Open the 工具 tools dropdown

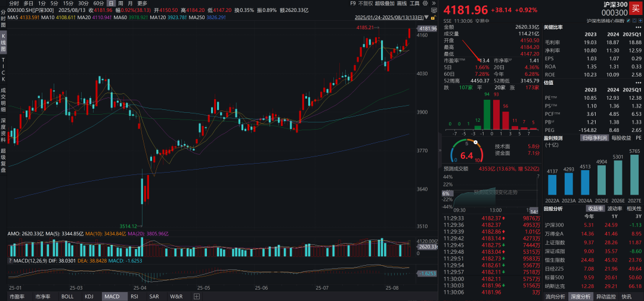coord(415,3)
